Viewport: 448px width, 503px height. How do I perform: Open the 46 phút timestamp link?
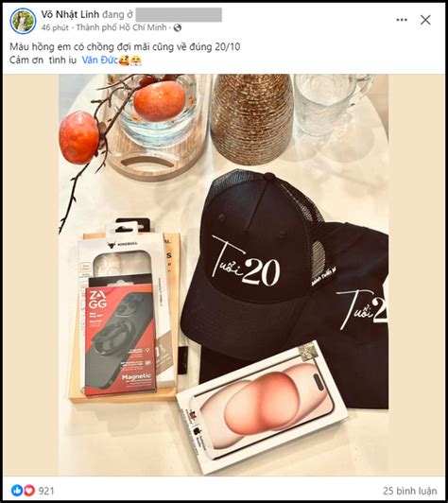55,28
